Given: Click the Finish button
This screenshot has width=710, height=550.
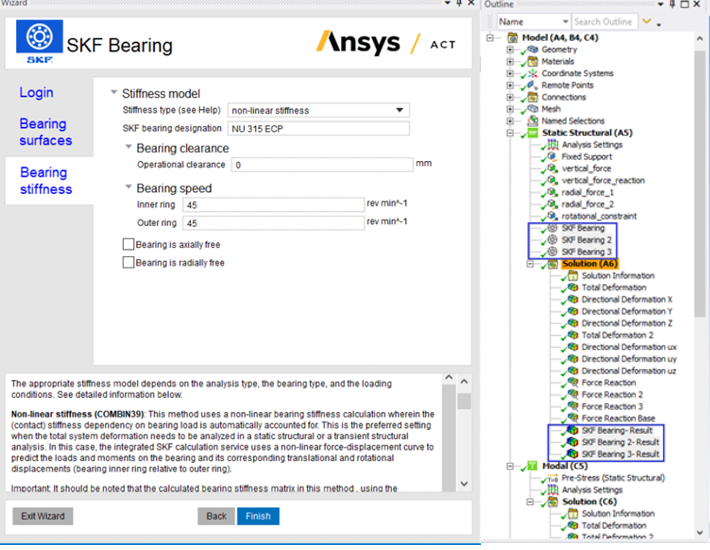Looking at the screenshot, I should point(258,516).
